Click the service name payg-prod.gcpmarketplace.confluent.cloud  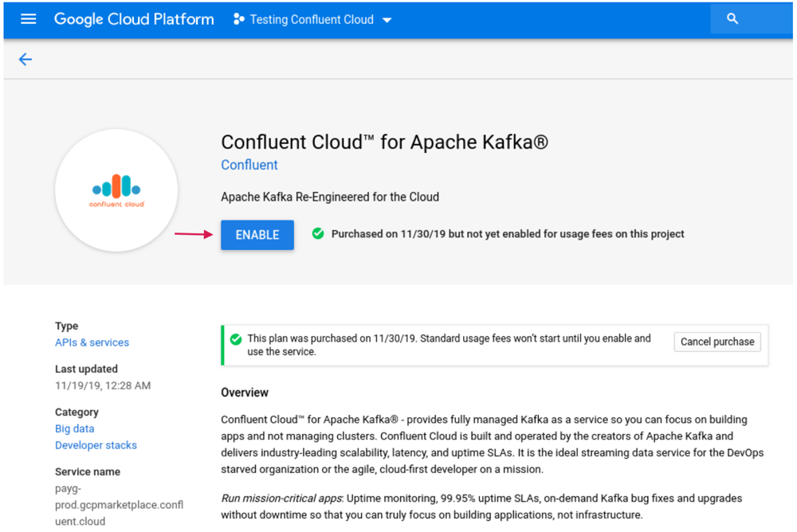click(119, 505)
